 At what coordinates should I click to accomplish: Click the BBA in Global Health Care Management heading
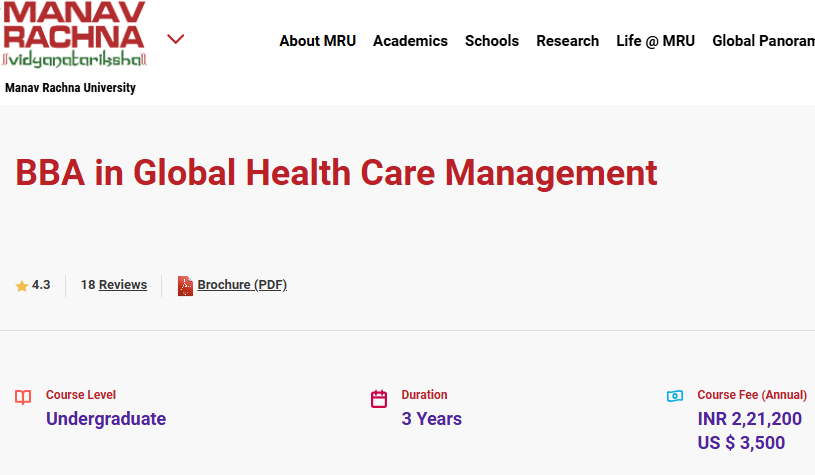click(x=336, y=173)
